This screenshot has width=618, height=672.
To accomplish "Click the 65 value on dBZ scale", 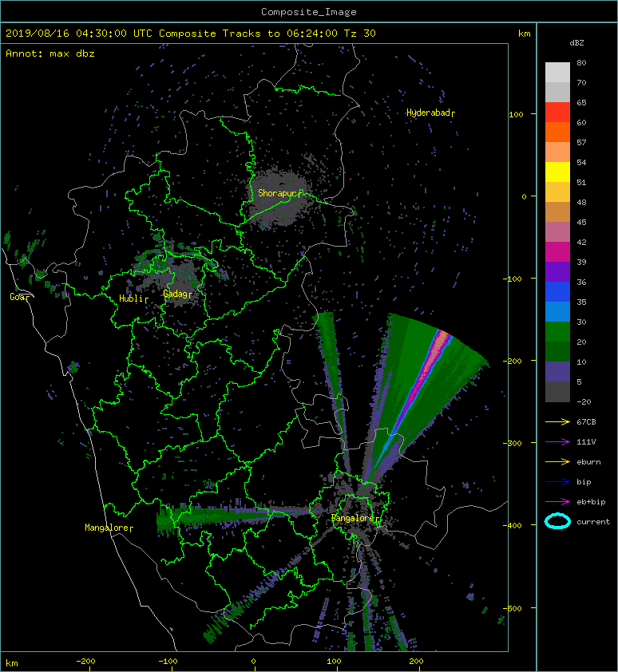I will click(581, 102).
